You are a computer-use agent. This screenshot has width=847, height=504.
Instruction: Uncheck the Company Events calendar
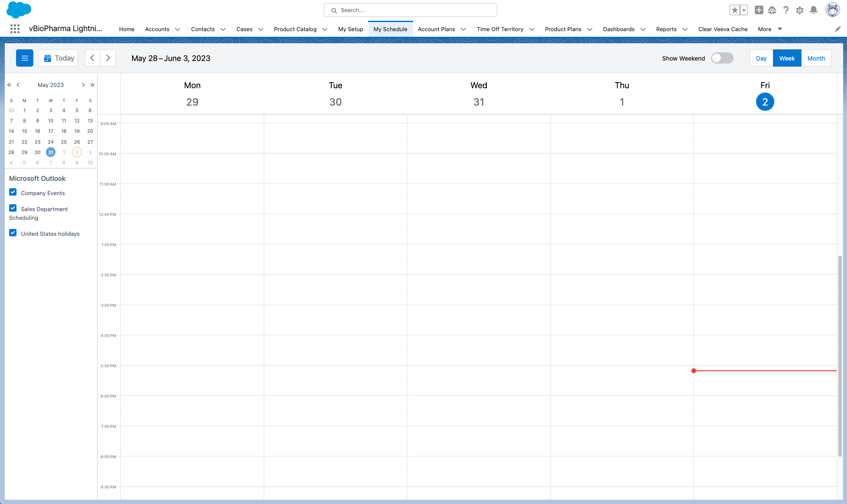point(13,192)
